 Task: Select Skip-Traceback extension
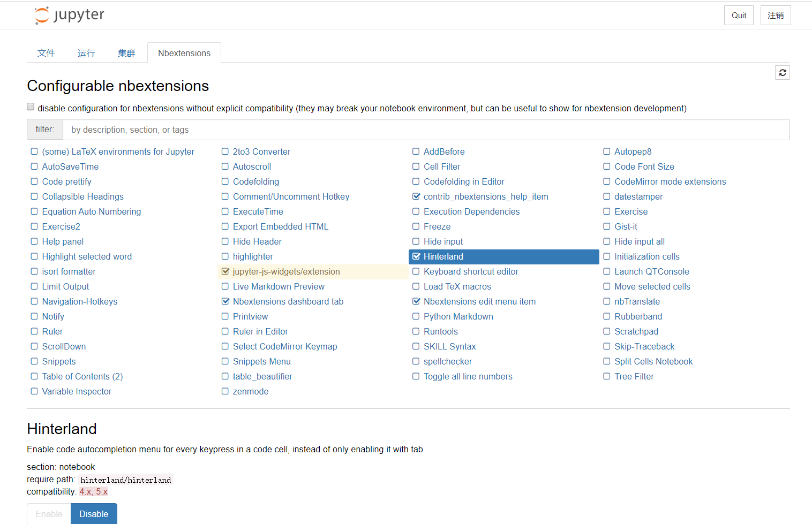pos(644,347)
